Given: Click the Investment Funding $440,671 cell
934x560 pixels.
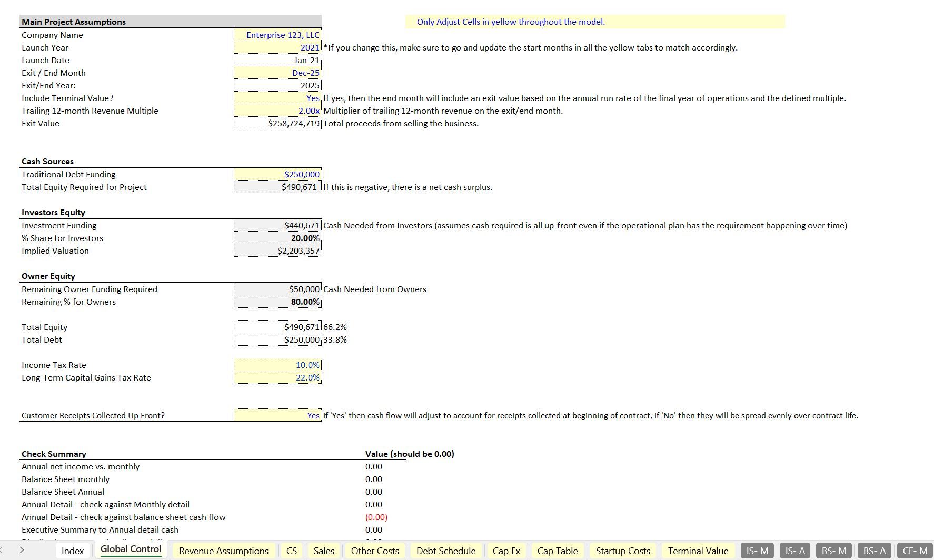Looking at the screenshot, I should (x=277, y=225).
